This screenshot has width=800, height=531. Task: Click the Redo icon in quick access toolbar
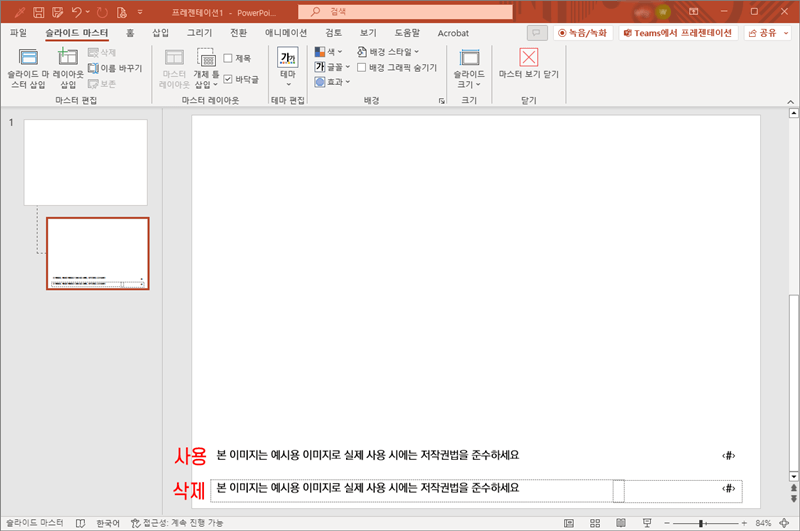click(102, 12)
